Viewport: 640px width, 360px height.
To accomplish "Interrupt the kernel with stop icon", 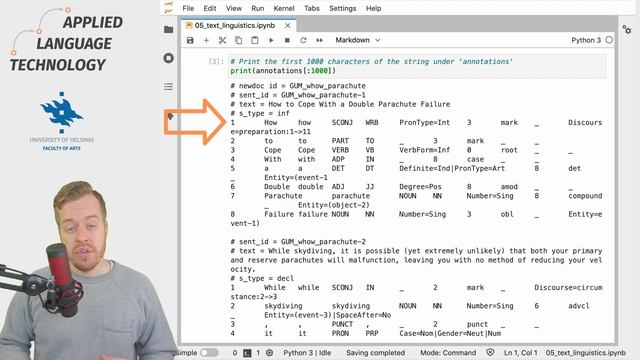I will (287, 40).
